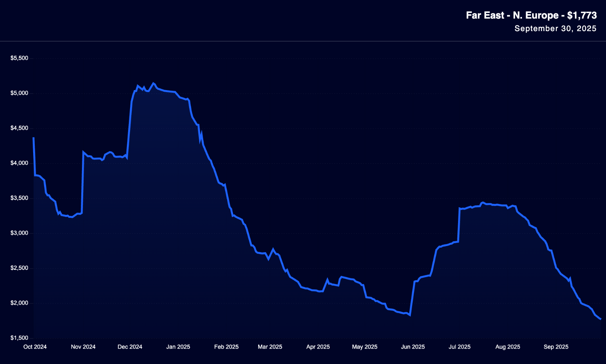Viewport: 606px width, 364px height.
Task: Click the $3,500 y-axis label
Action: (x=19, y=198)
